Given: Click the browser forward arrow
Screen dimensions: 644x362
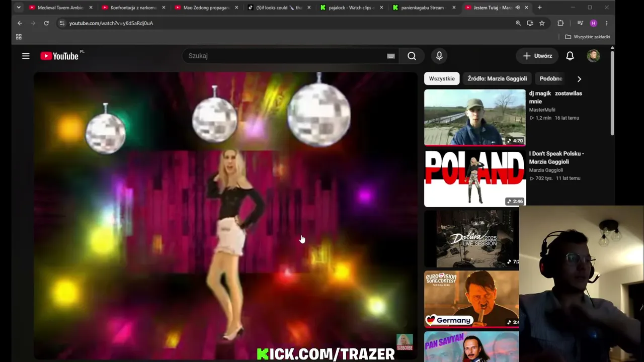Looking at the screenshot, I should [x=33, y=23].
